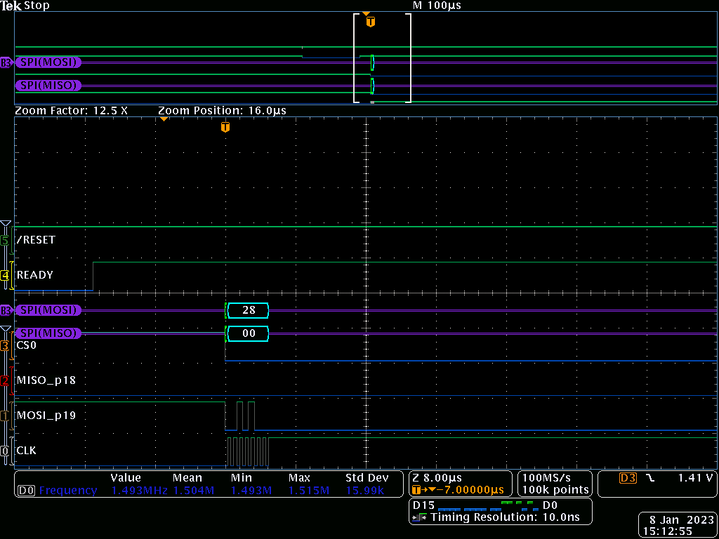The height and width of the screenshot is (539, 719).
Task: Click the 100k points record length readout
Action: point(555,490)
